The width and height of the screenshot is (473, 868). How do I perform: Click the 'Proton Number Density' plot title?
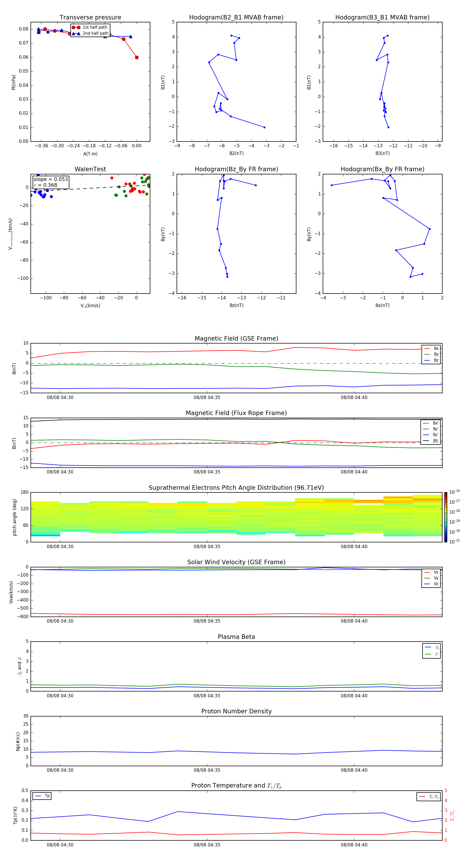(x=236, y=711)
